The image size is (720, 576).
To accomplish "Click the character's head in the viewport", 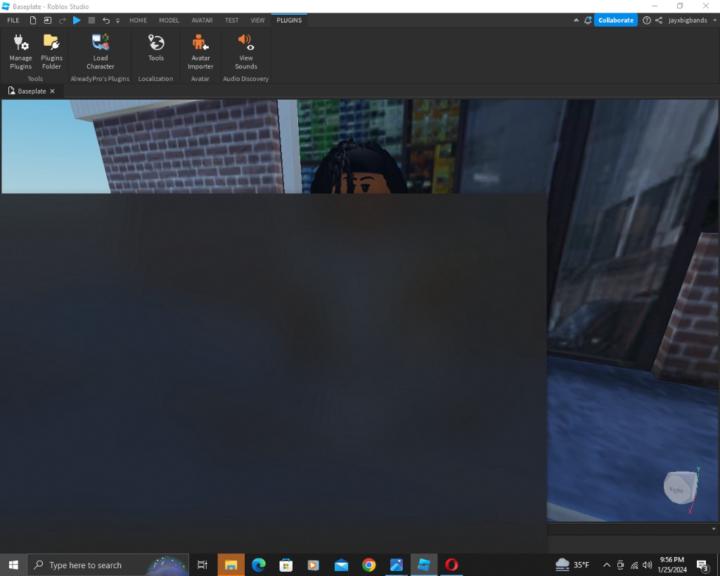I will click(359, 169).
